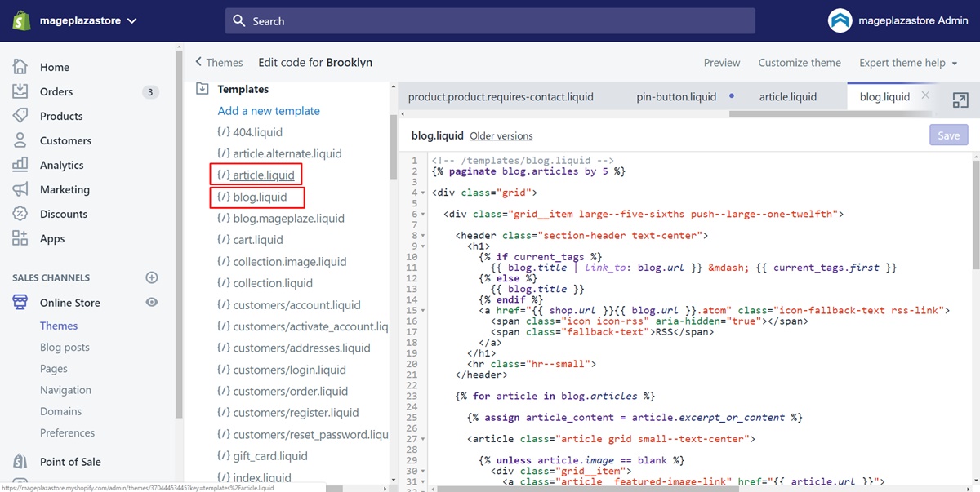Add a sales channel with plus icon
The height and width of the screenshot is (492, 980).
pos(151,277)
